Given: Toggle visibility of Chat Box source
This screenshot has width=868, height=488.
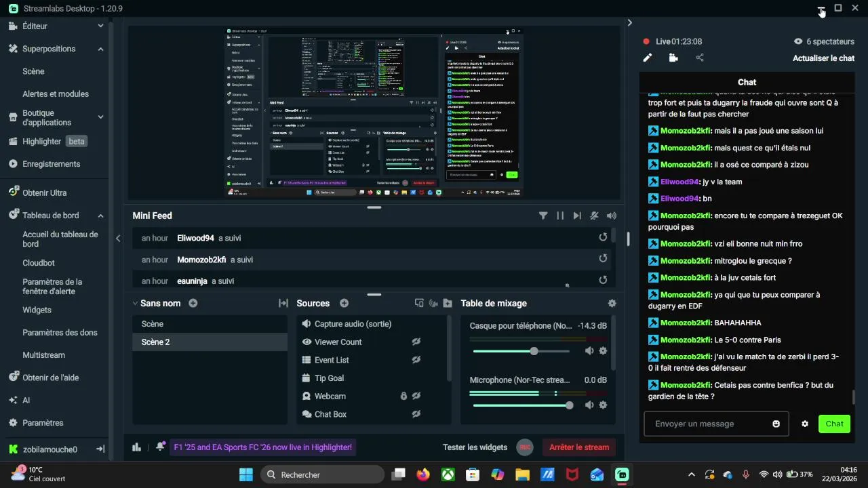Looking at the screenshot, I should click(416, 413).
